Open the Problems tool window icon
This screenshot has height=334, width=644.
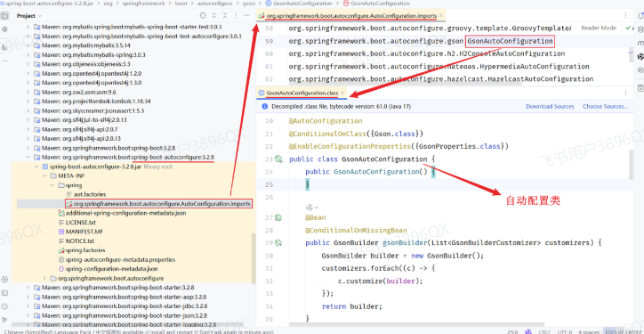[4, 306]
